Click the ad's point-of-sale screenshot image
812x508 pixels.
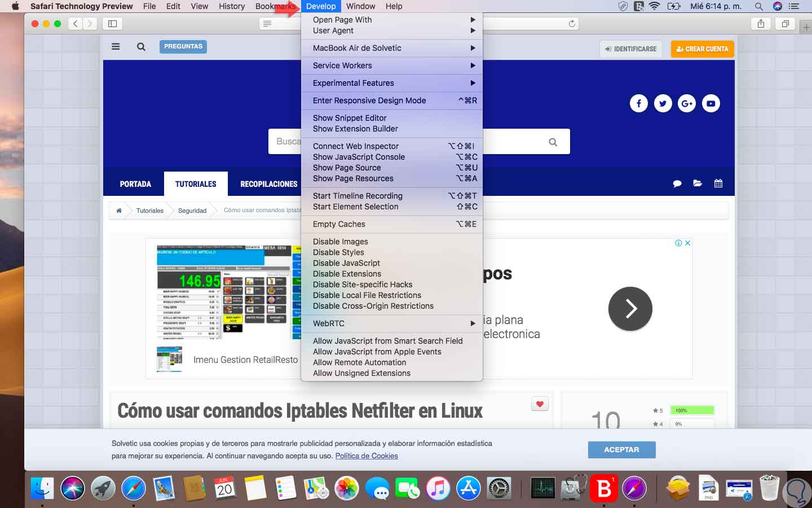[228, 292]
